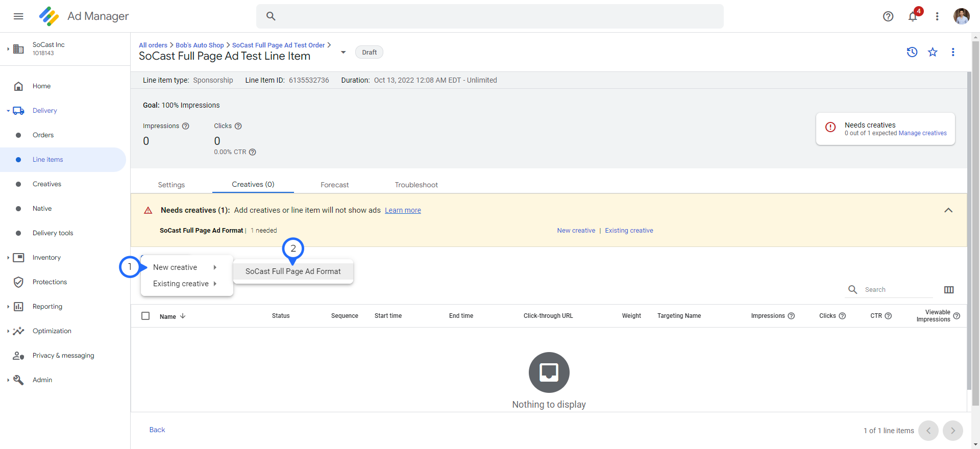Collapse the Delivery sidebar section
Image resolution: width=980 pixels, height=449 pixels.
pos(8,111)
